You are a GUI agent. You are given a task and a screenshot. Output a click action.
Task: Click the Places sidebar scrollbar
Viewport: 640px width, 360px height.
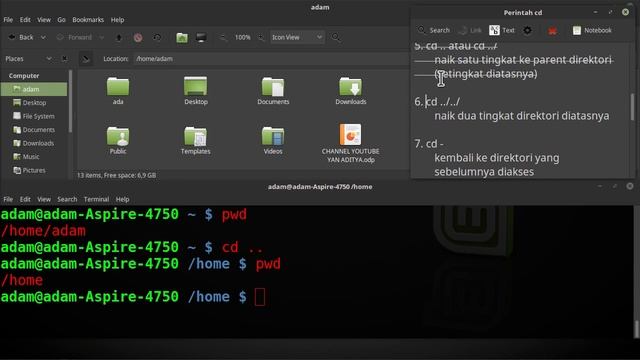(70, 101)
